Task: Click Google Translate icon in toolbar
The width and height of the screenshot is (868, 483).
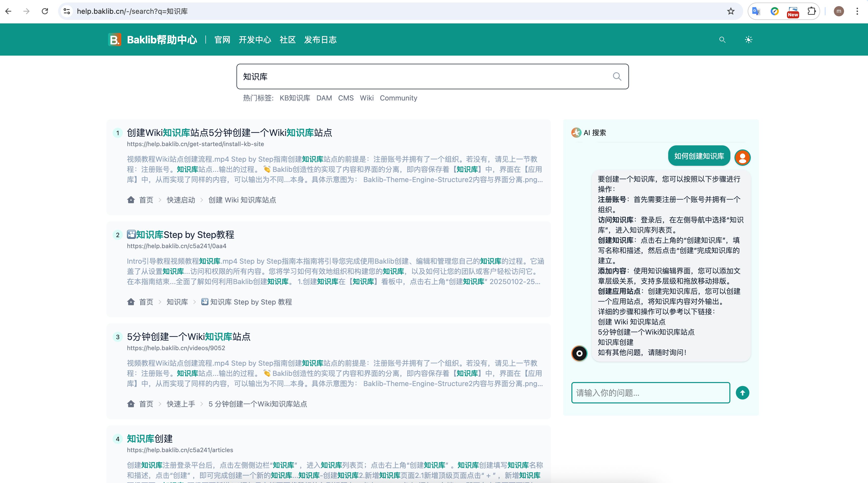Action: 756,11
